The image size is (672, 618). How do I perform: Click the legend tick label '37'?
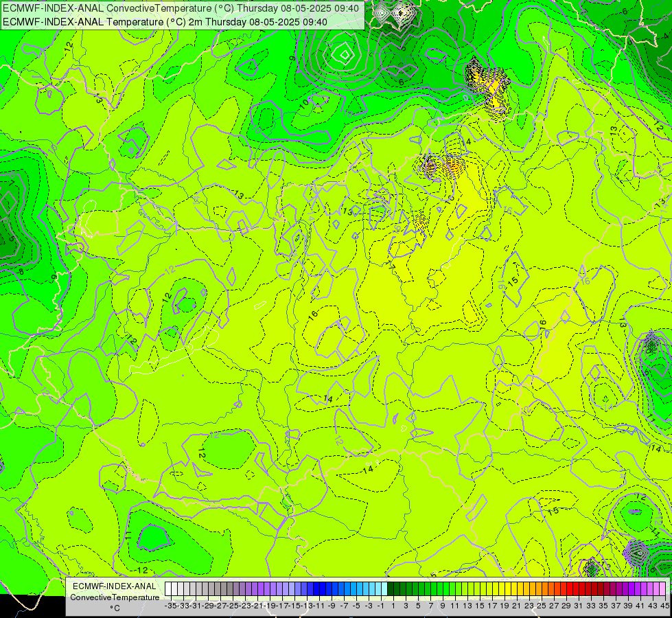tap(616, 606)
